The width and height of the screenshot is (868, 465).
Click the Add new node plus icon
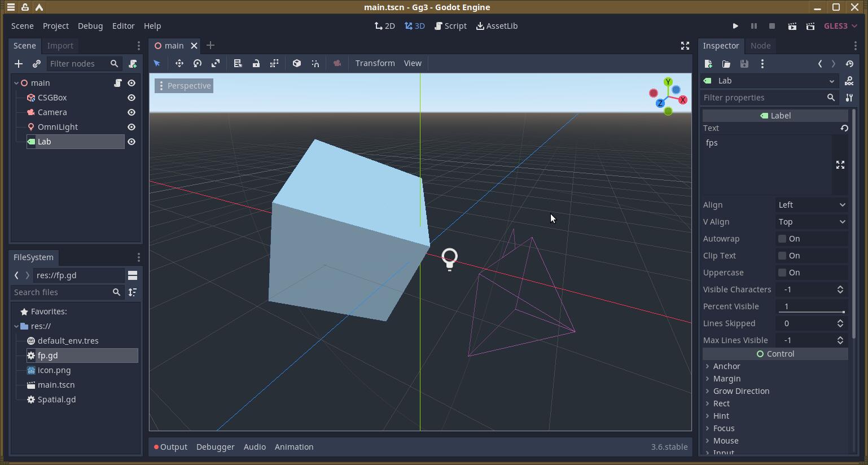click(19, 64)
